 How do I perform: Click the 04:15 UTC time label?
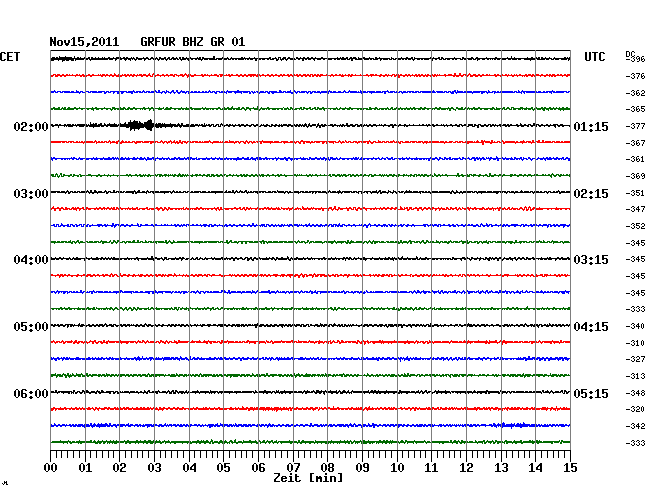pyautogui.click(x=591, y=327)
